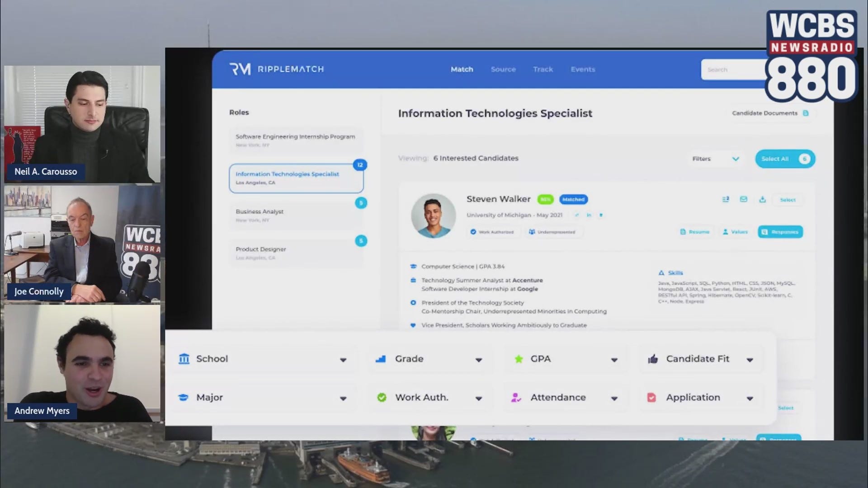
Task: Expand the Filters dropdown chevron
Action: (x=736, y=159)
